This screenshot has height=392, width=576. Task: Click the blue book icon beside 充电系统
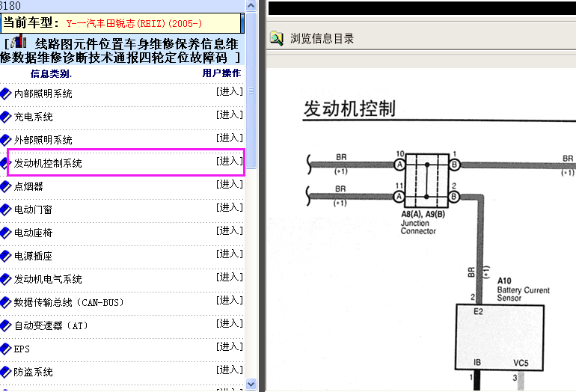(5, 117)
